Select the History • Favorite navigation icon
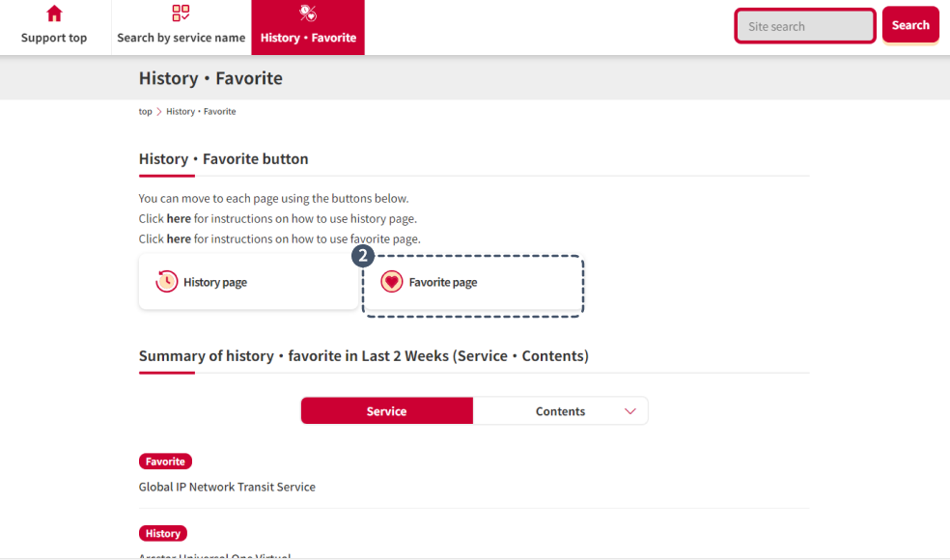950x560 pixels. tap(308, 14)
